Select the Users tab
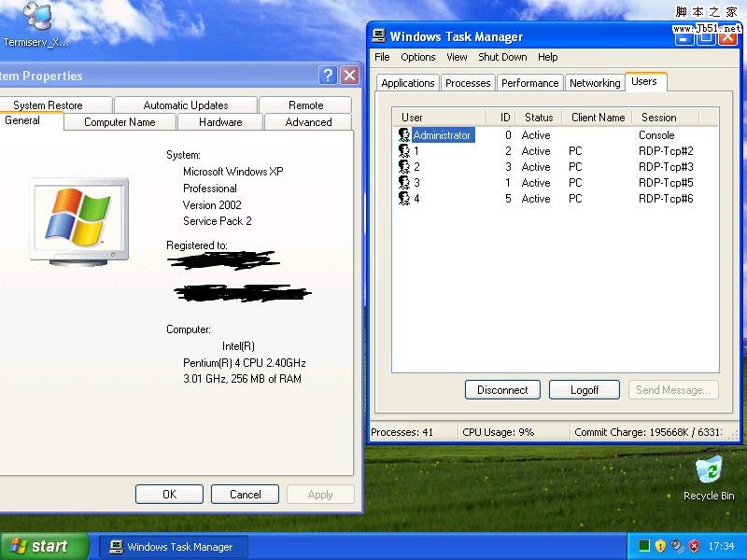 (x=644, y=81)
